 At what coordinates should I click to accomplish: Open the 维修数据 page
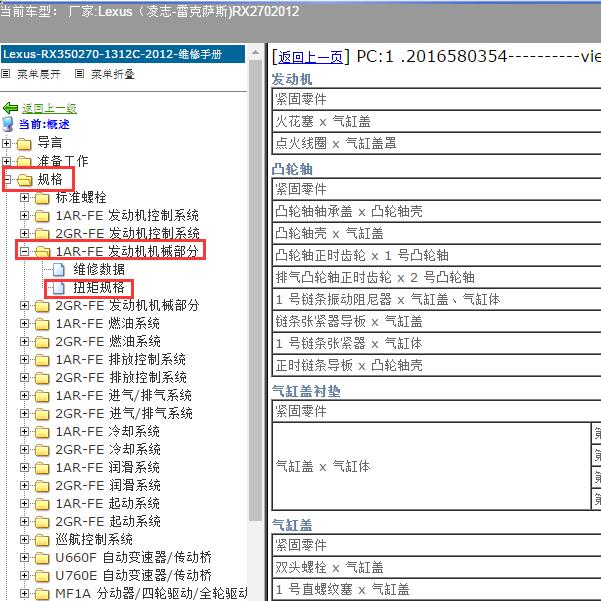pyautogui.click(x=99, y=269)
